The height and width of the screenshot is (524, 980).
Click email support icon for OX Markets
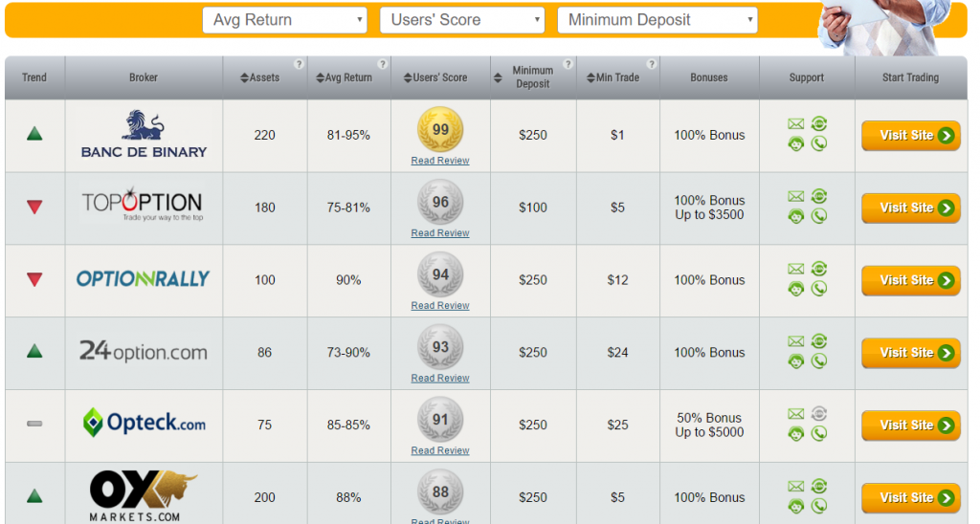795,486
